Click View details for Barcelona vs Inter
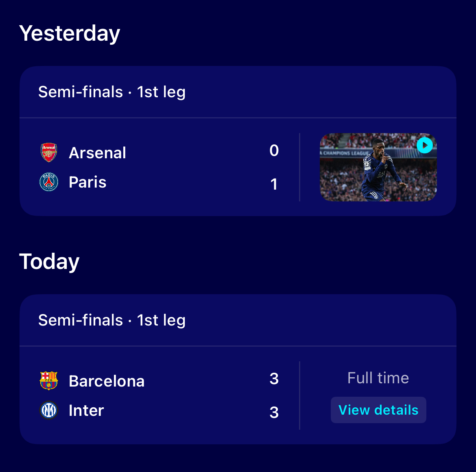 [378, 410]
